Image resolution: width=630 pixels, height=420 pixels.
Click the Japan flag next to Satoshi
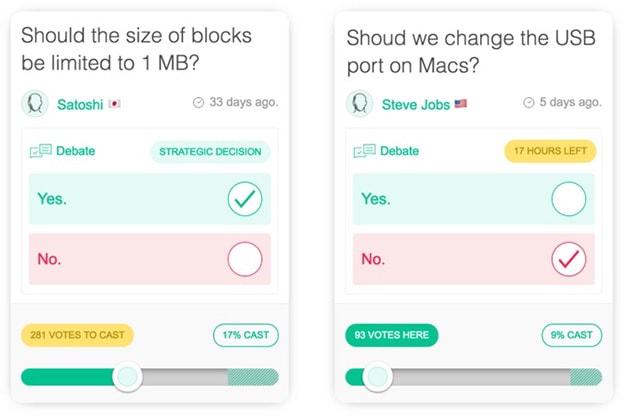click(115, 104)
